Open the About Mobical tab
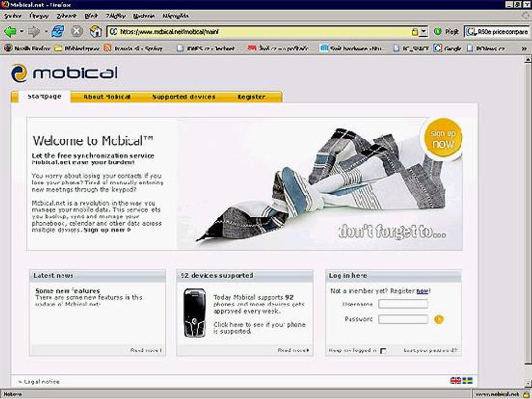This screenshot has width=532, height=399. pos(107,97)
